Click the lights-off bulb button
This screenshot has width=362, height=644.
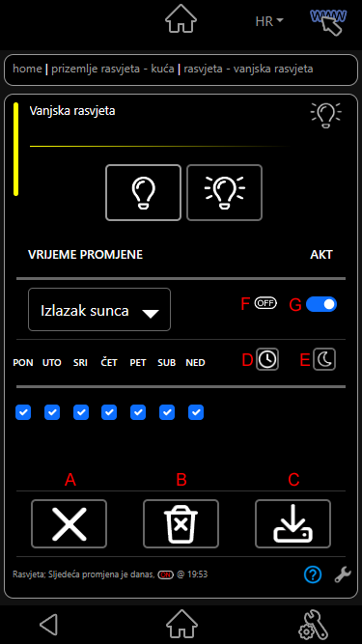pyautogui.click(x=143, y=193)
